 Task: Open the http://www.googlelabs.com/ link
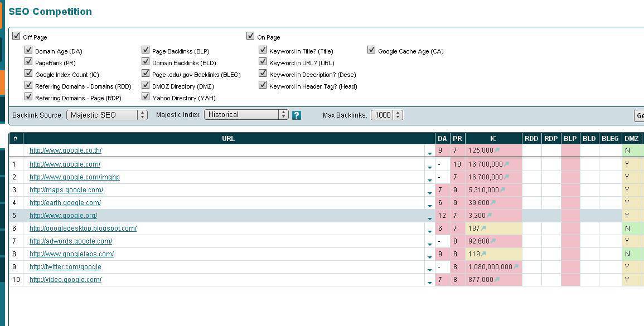[x=72, y=254]
